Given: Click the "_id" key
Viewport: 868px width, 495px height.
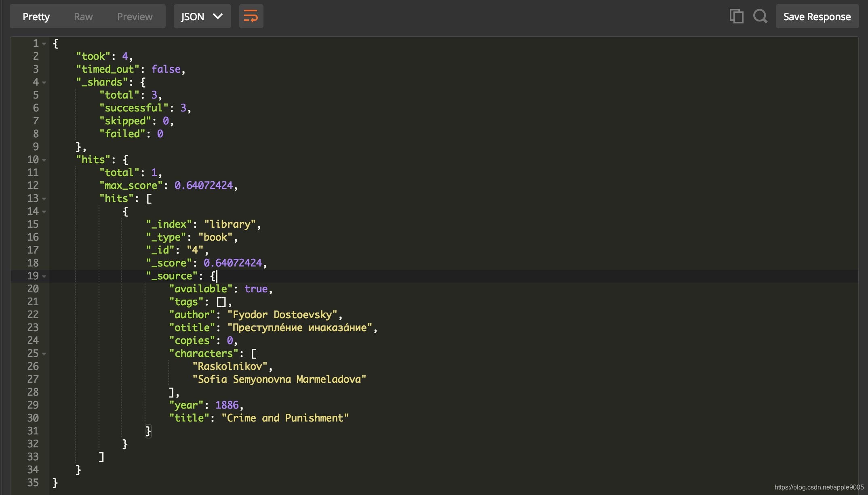Looking at the screenshot, I should click(x=160, y=250).
